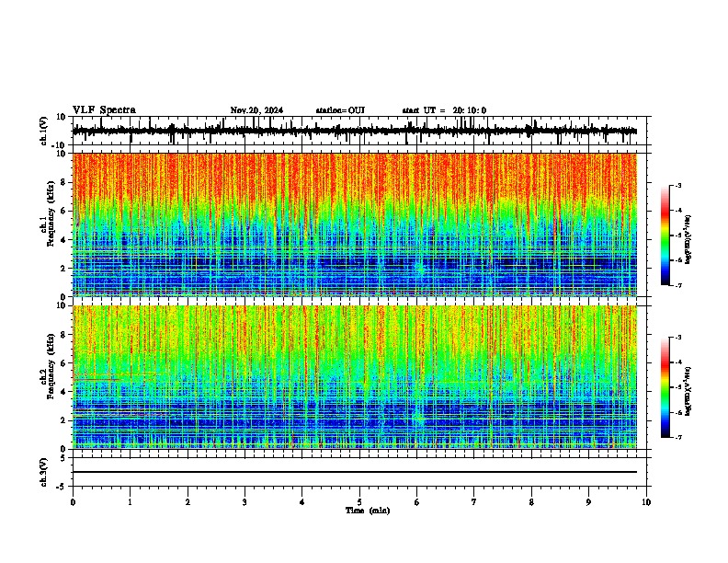Click the 'Time (min)' axis label
Screen dimensions: 728x563
[368, 511]
